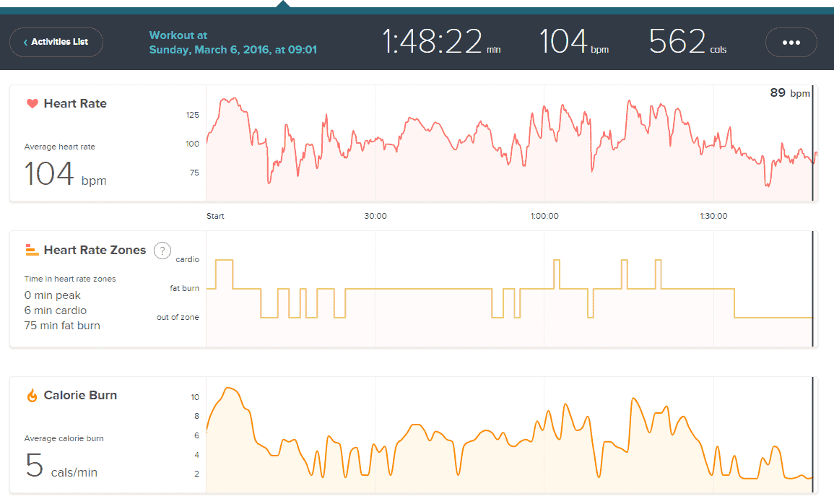Click the 1:00:00 time axis label
Image resolution: width=834 pixels, height=504 pixels.
coord(544,216)
